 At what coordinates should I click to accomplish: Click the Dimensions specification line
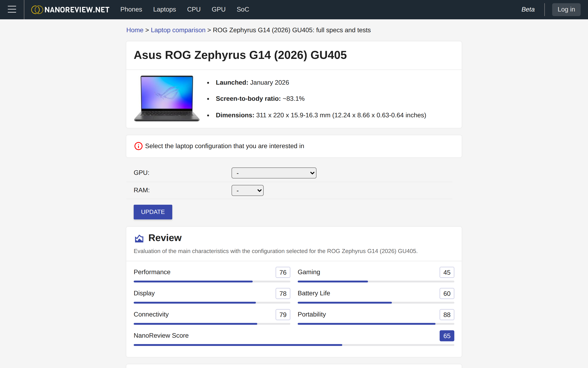[321, 115]
